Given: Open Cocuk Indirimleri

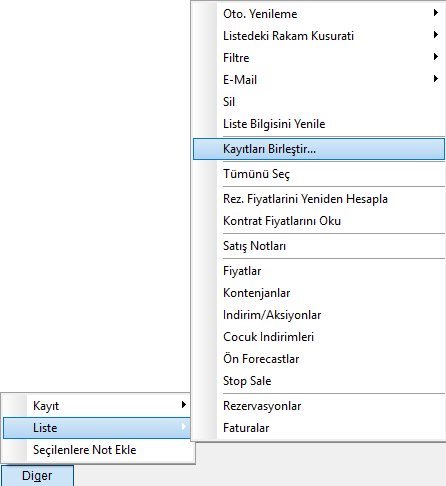Looking at the screenshot, I should click(x=319, y=337).
